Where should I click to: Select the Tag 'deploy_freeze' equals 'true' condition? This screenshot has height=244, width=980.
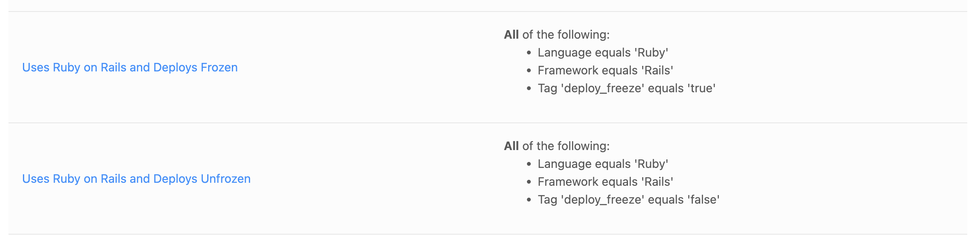point(627,88)
